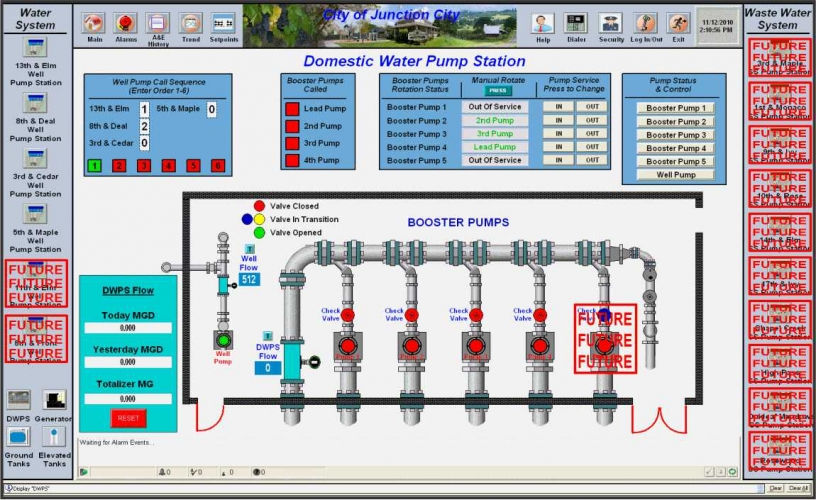Open the Ground Tanks icon

click(18, 437)
